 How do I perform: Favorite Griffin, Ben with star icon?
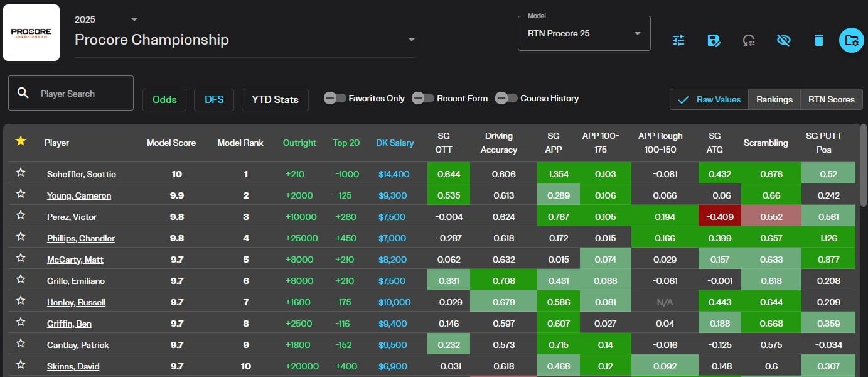click(x=21, y=322)
